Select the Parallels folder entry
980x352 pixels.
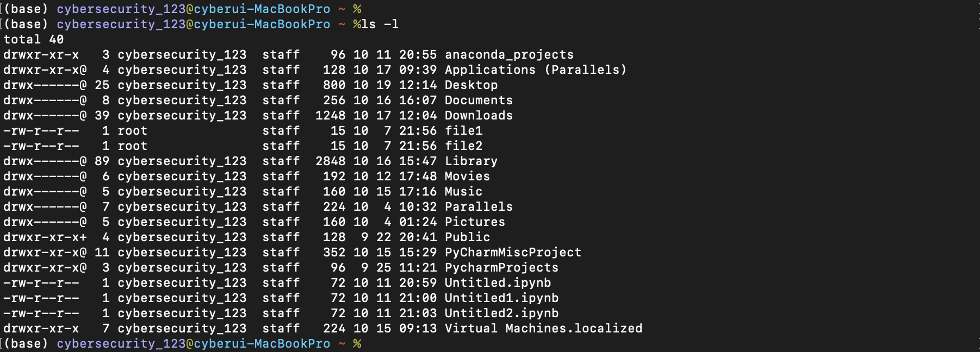[479, 207]
